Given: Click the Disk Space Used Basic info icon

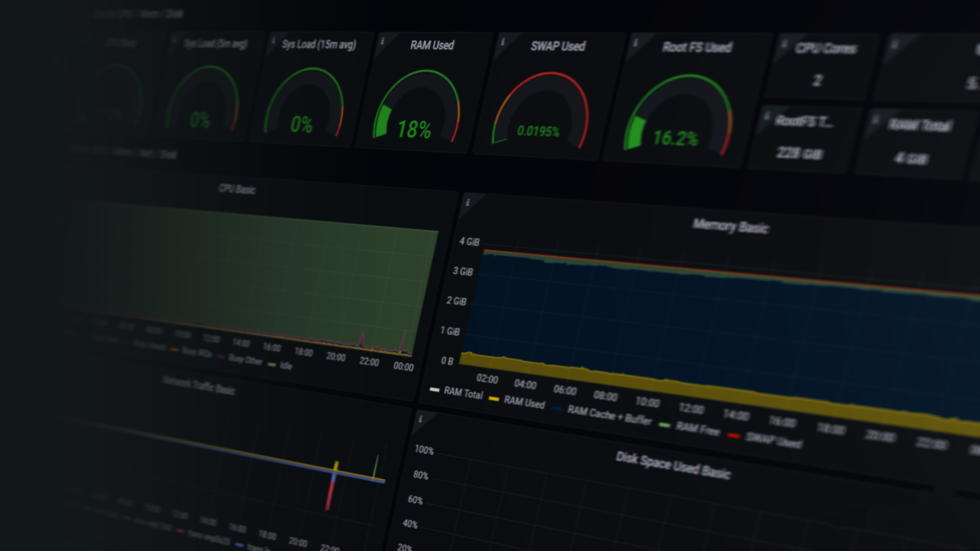Looking at the screenshot, I should point(420,419).
